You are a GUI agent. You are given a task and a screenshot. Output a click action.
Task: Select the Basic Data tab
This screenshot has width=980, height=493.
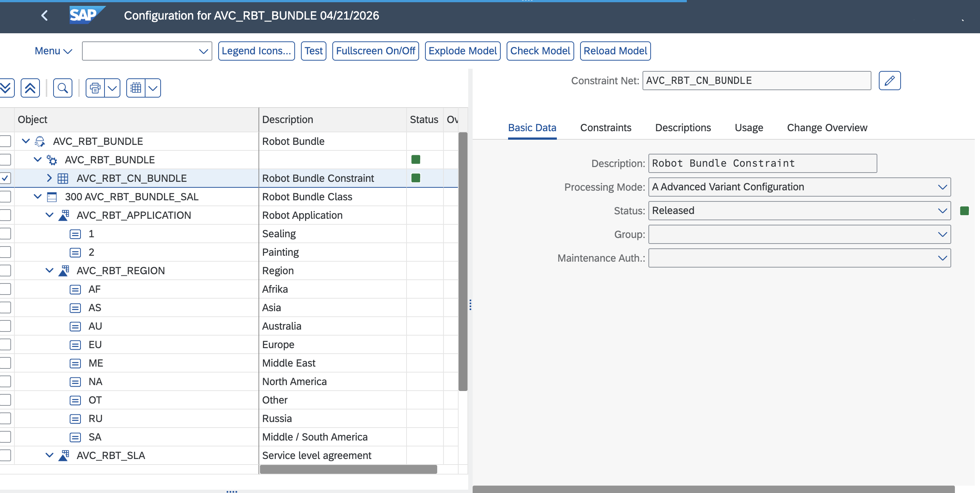[532, 128]
